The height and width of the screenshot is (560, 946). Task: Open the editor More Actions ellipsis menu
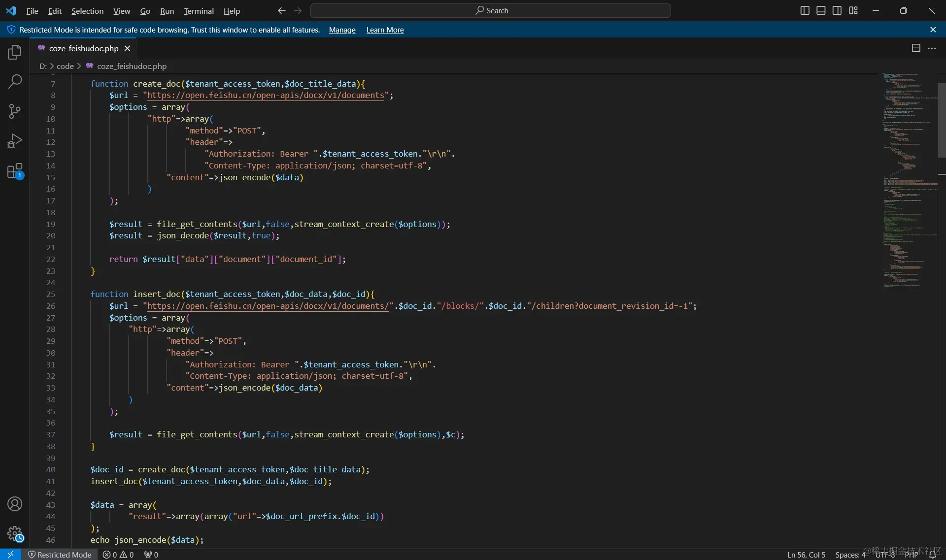click(932, 48)
